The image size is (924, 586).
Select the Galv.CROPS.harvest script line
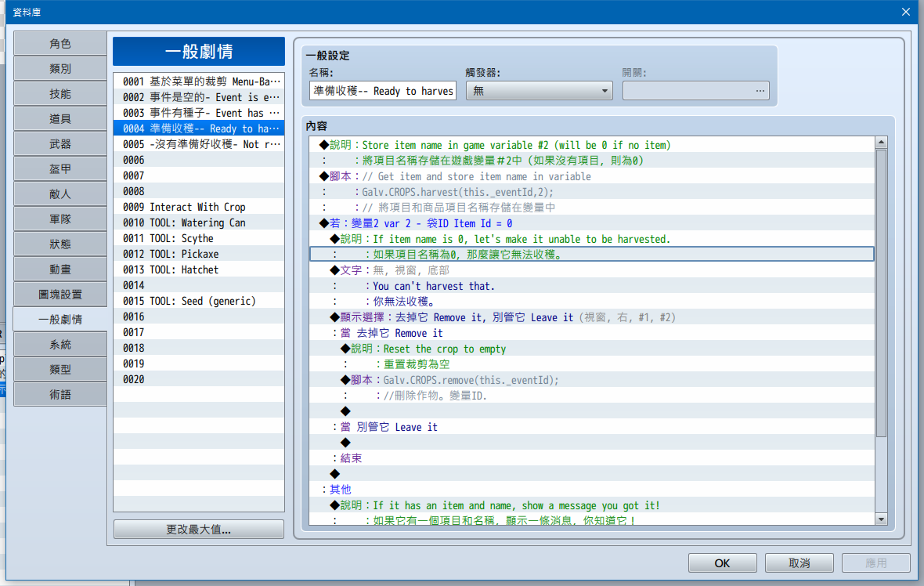592,192
